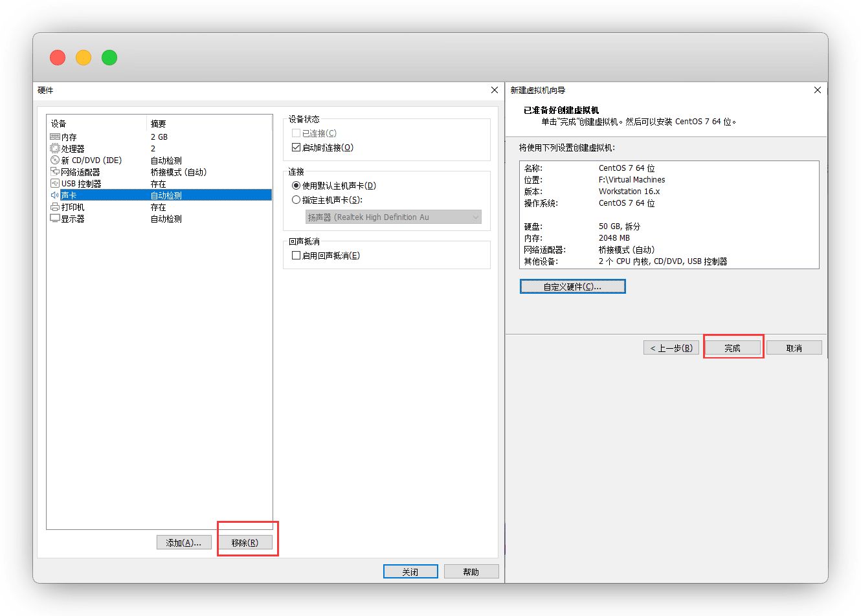Open Help (帮助) in hardware dialog
The image size is (861, 616).
pos(471,572)
